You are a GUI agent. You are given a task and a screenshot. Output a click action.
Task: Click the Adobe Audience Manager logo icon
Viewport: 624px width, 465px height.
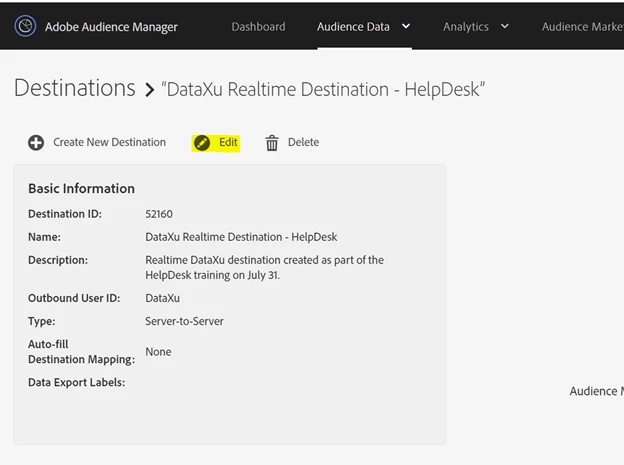pyautogui.click(x=26, y=27)
